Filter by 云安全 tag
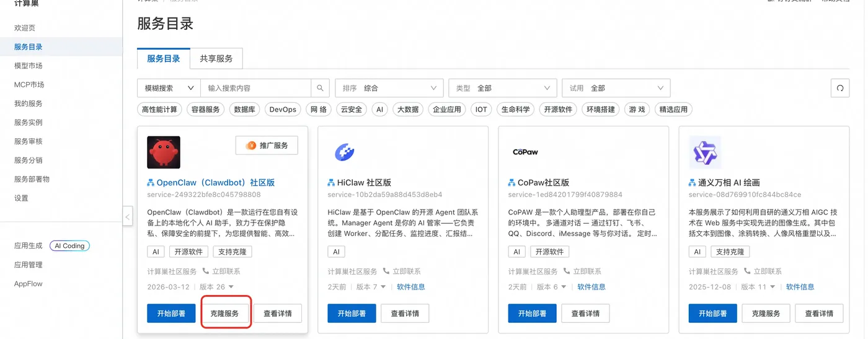 [x=351, y=110]
